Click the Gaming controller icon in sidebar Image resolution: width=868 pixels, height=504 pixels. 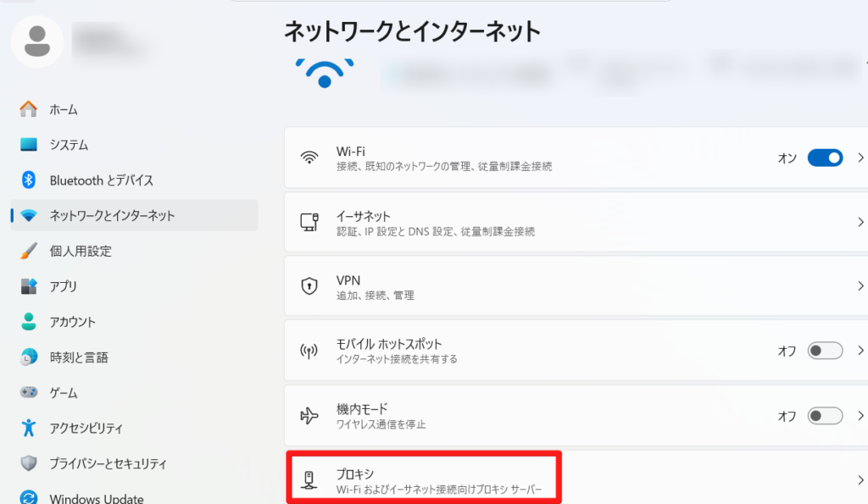[28, 392]
